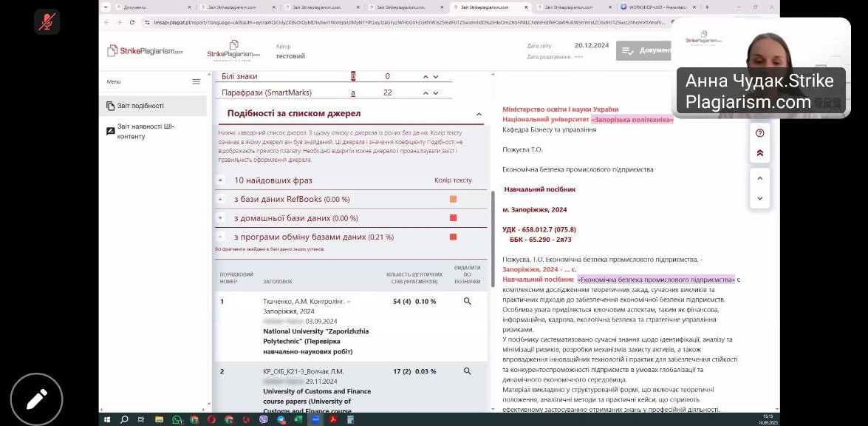The height and width of the screenshot is (426, 868).
Task: Click highlighted «Запорізька політехніка» text
Action: coord(632,120)
